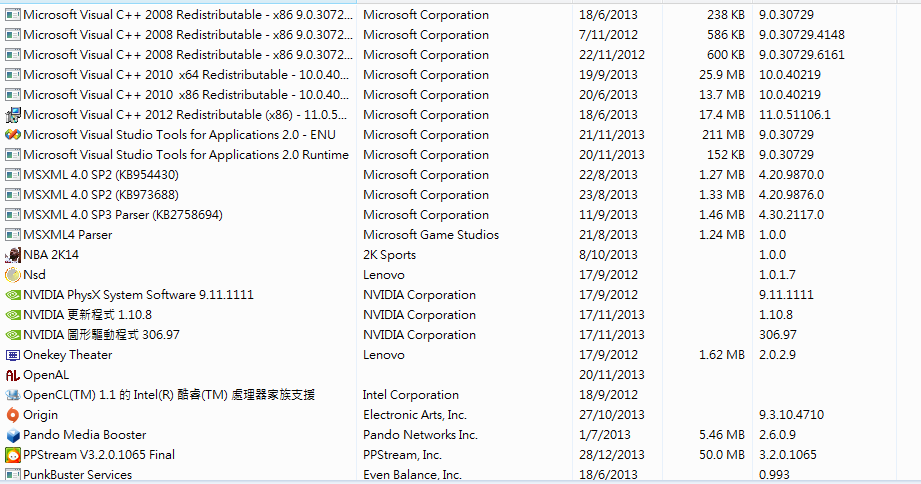Viewport: 921px width, 484px height.
Task: Click the OpenCL(TM) 1.1 Intel icon
Action: tap(12, 395)
